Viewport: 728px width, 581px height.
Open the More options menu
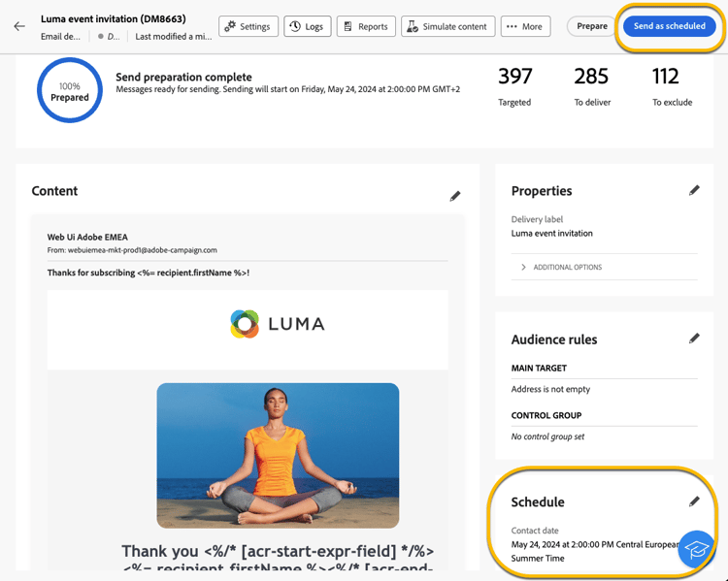[x=525, y=26]
